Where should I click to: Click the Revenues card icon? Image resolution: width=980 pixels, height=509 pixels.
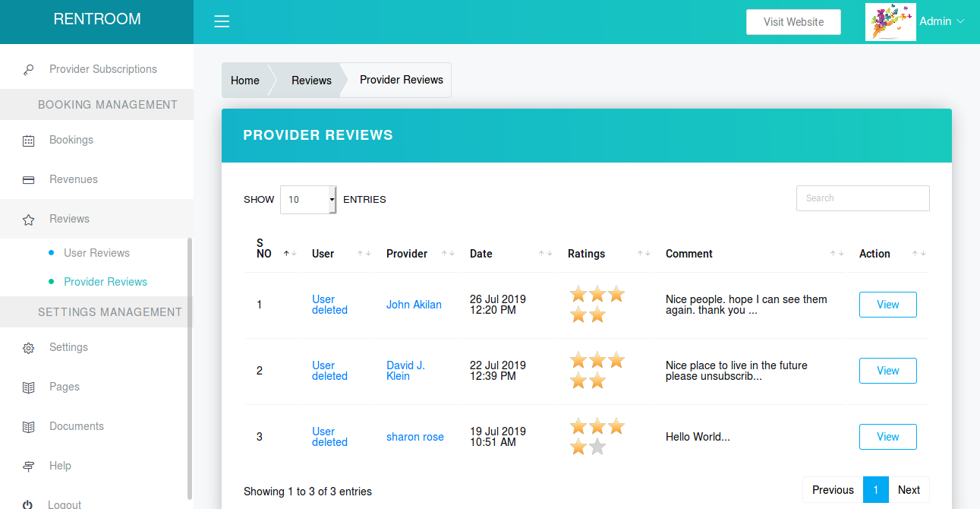[28, 180]
